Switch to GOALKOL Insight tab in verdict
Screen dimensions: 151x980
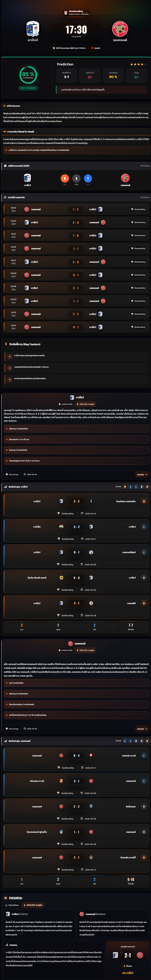click(33, 905)
